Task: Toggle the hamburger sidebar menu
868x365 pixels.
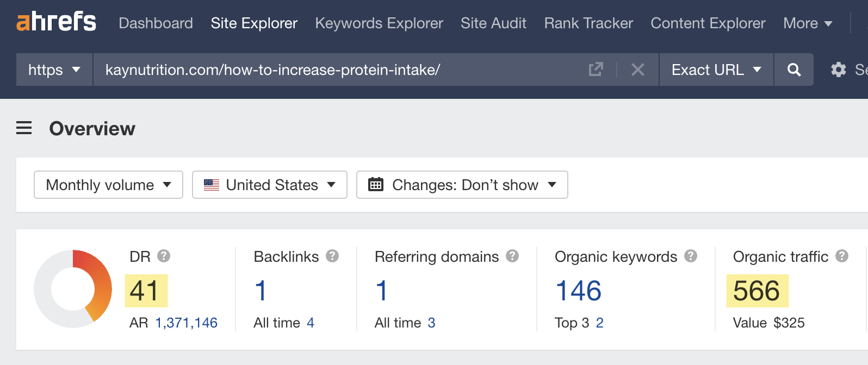Action: click(24, 128)
